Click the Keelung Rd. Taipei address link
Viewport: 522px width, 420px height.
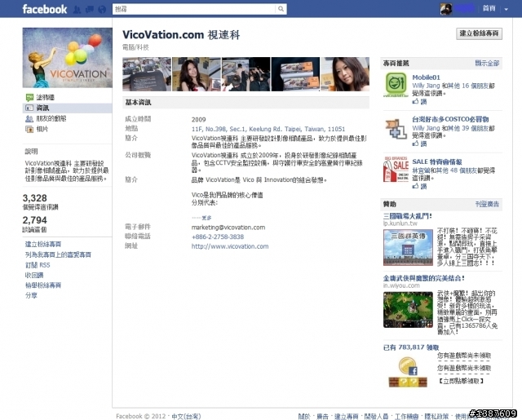pos(268,129)
